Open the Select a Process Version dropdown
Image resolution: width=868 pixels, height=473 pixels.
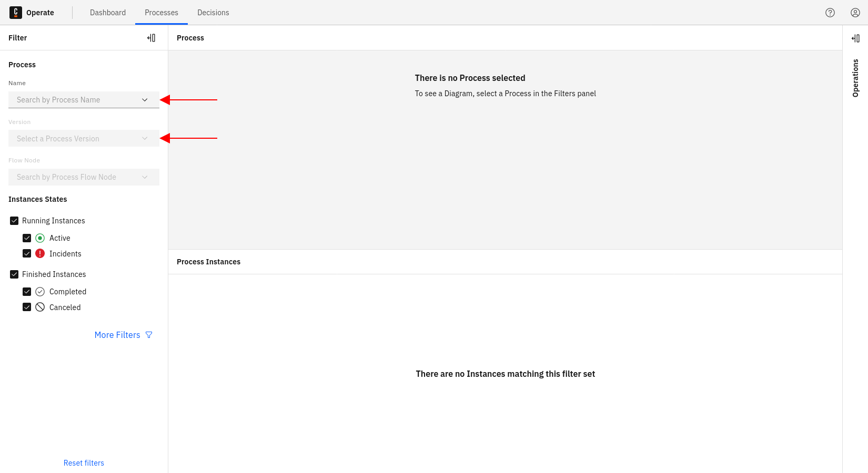[x=84, y=139]
